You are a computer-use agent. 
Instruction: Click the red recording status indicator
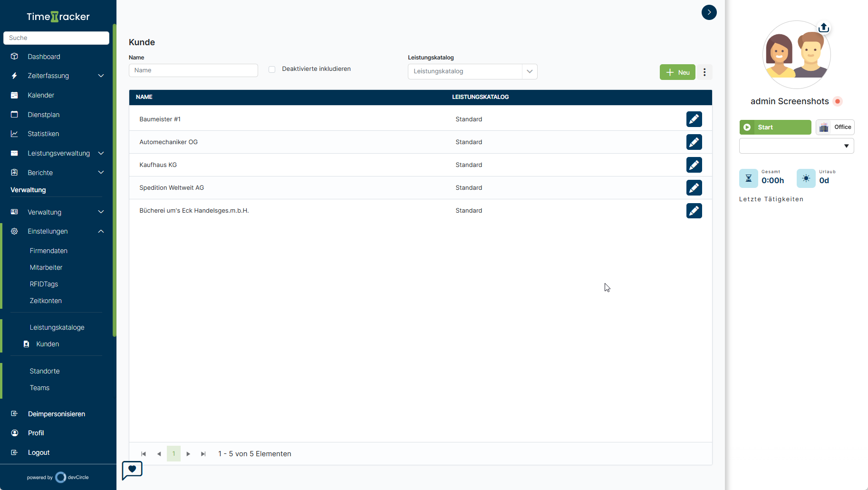point(838,101)
